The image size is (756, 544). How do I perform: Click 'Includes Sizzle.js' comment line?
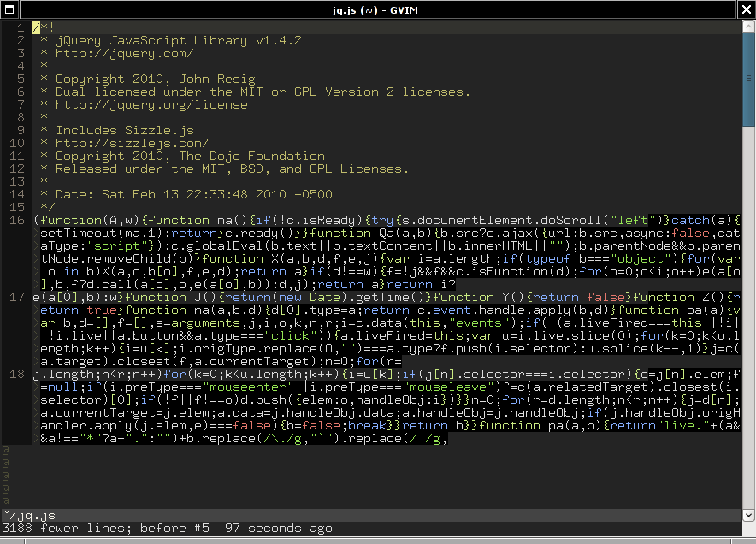(124, 131)
